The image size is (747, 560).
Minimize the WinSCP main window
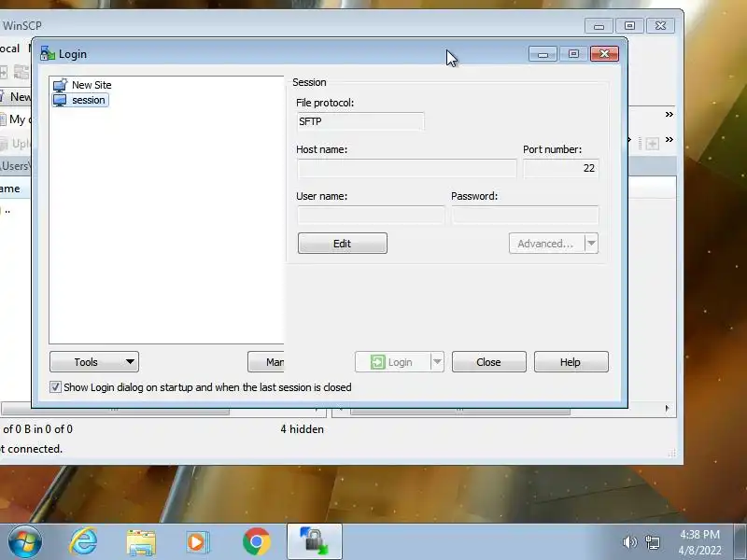[x=599, y=26]
